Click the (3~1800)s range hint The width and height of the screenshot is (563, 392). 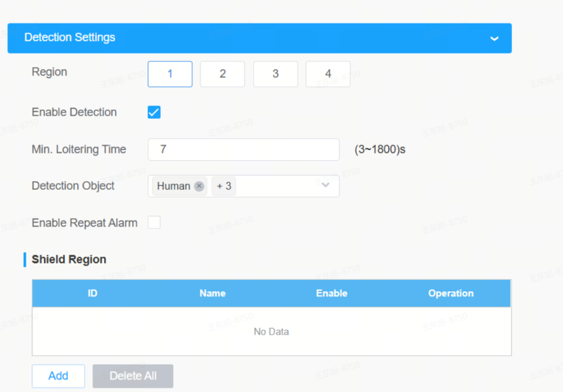tap(380, 149)
